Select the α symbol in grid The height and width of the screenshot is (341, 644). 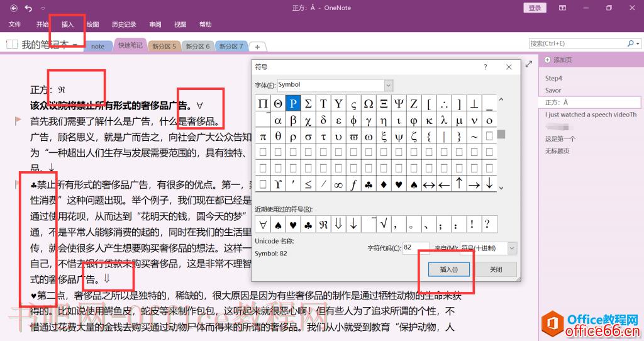click(x=278, y=120)
